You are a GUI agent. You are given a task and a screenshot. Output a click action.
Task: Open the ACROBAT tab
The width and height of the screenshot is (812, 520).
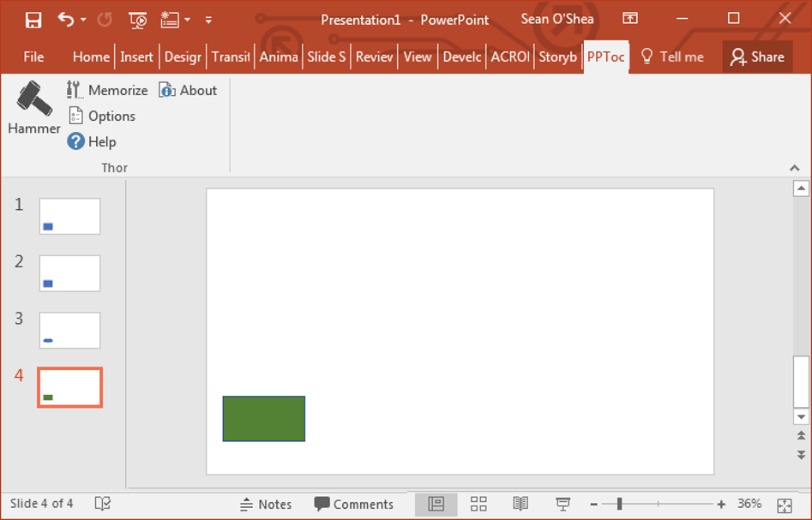[x=510, y=57]
